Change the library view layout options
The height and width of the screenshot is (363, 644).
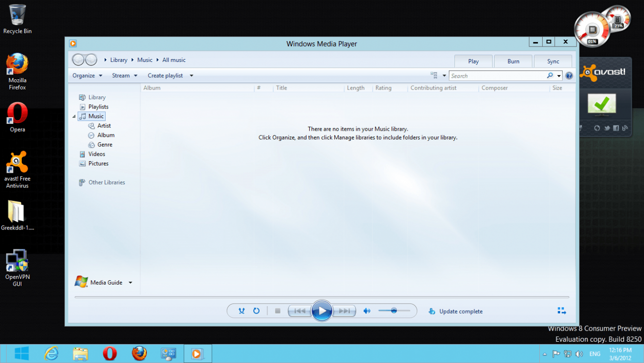[435, 76]
